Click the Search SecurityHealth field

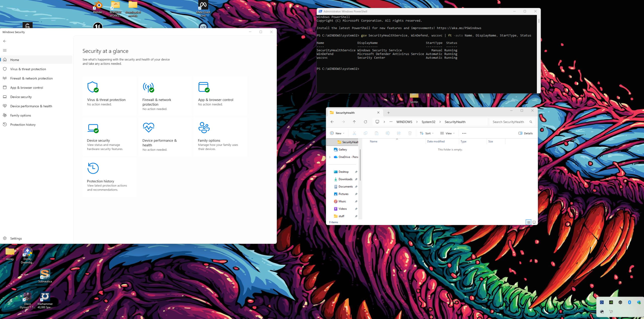tap(512, 122)
